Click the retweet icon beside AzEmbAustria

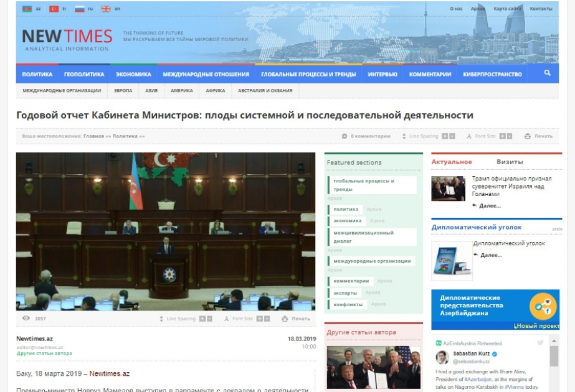pyautogui.click(x=438, y=343)
